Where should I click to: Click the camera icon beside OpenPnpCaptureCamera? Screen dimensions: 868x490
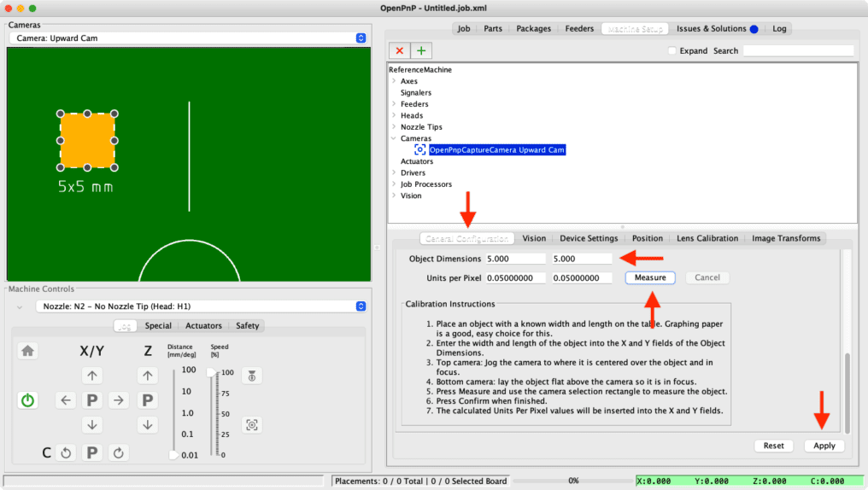420,150
